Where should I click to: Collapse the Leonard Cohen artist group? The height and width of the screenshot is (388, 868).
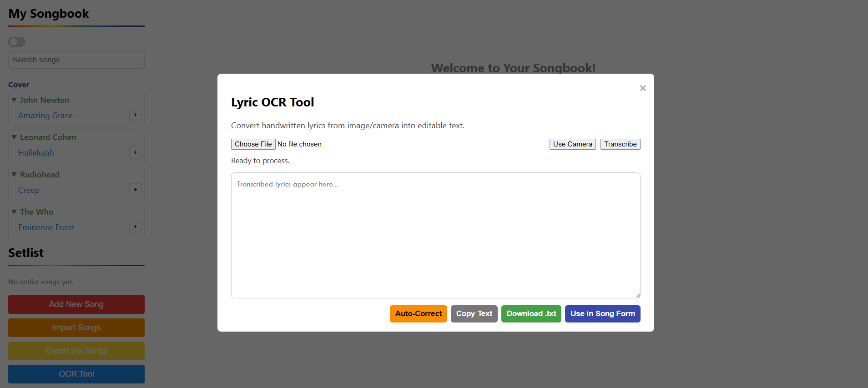[x=15, y=137]
